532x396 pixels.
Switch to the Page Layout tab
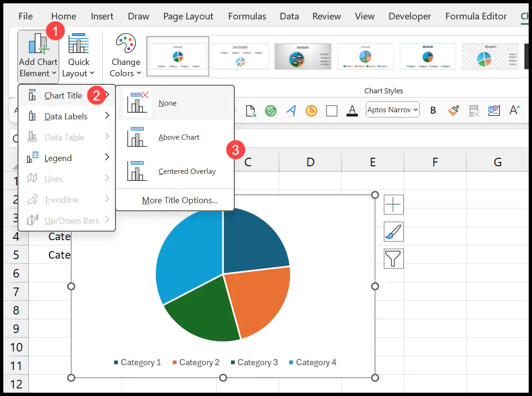pos(188,16)
